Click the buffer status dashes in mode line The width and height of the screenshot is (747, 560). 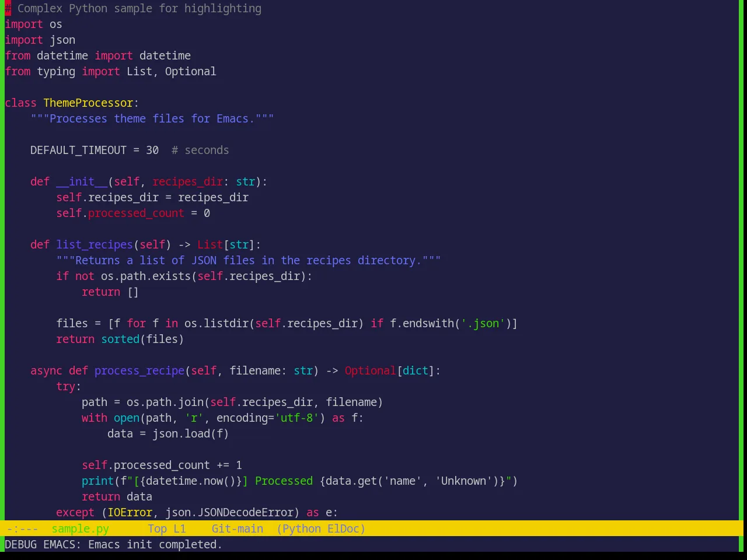point(22,528)
